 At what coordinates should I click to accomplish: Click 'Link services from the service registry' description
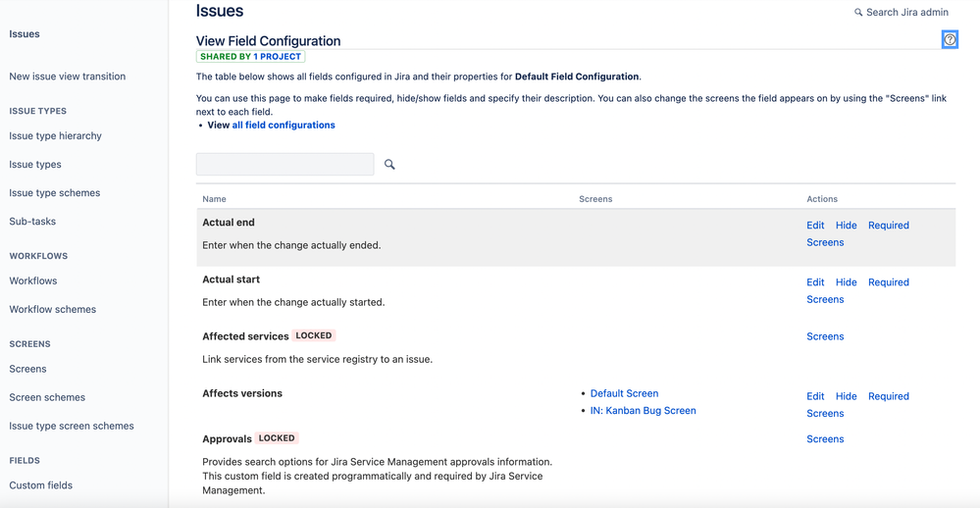[x=317, y=359]
